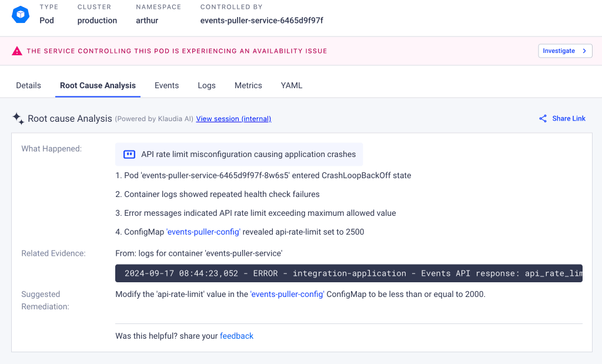602x364 pixels.
Task: Click the Klaudia AI sparkles icon
Action: point(18,118)
